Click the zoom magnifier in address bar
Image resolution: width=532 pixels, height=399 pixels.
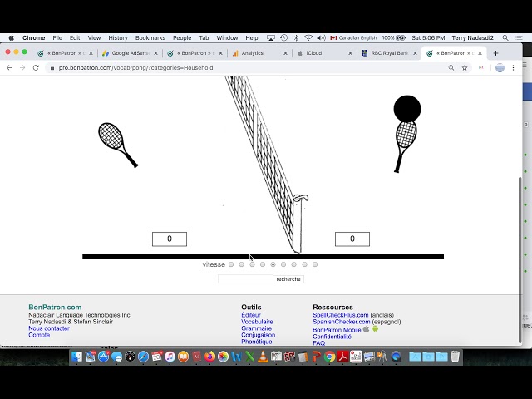[x=451, y=68]
